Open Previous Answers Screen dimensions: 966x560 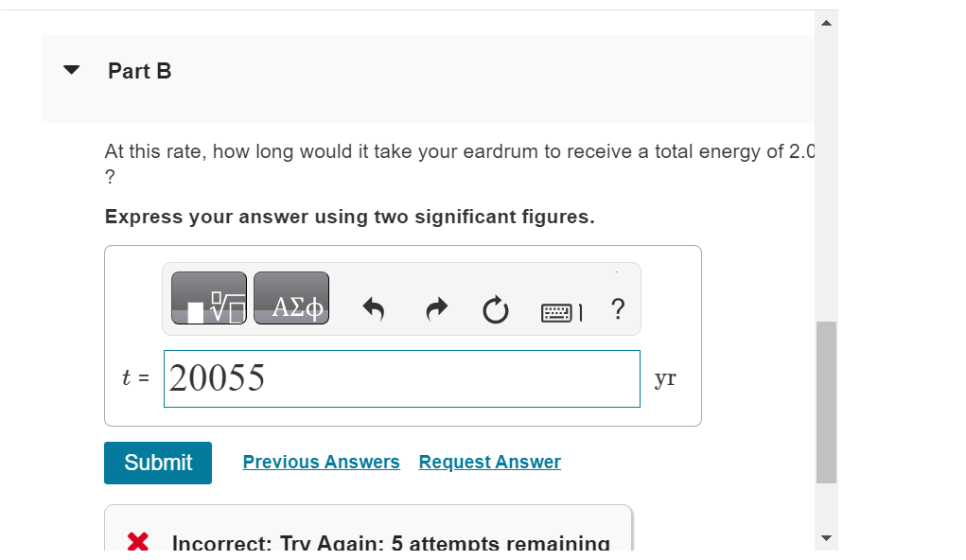click(x=321, y=462)
